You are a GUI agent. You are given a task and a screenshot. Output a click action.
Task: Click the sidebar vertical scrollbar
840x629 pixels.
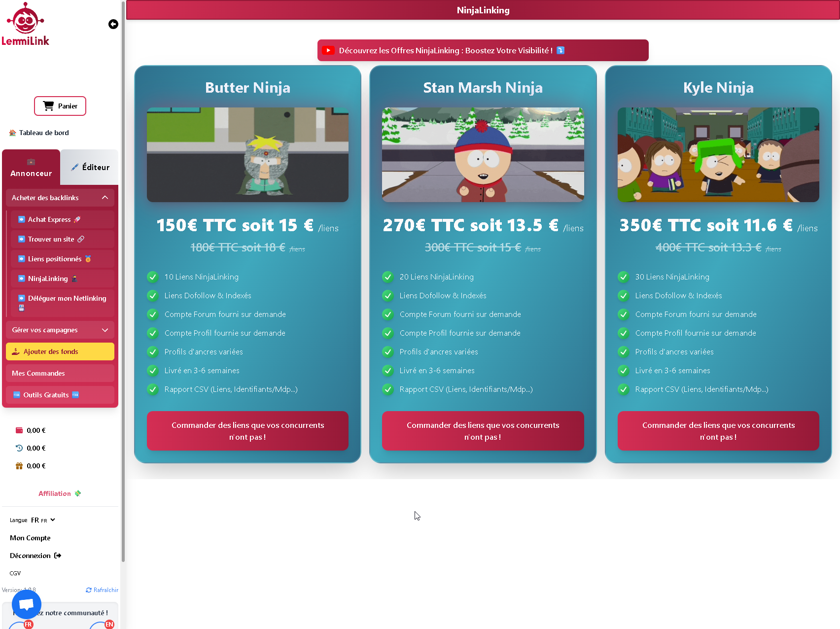pos(123,281)
